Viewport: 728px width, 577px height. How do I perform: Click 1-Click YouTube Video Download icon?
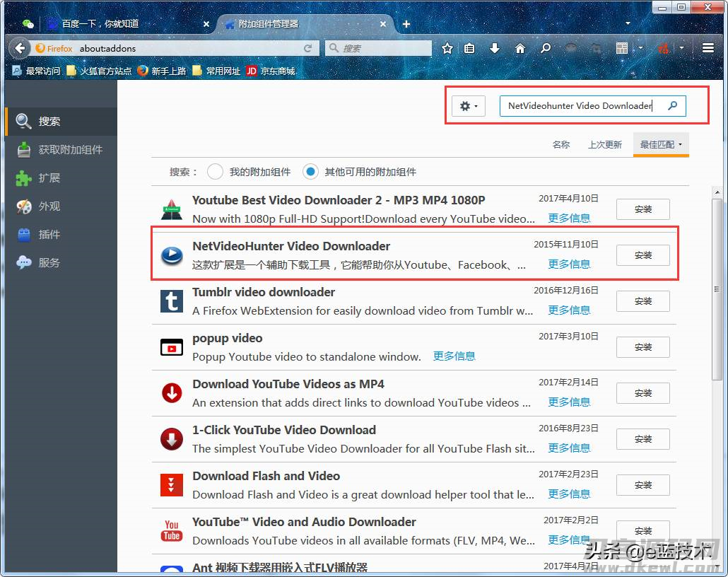point(172,439)
